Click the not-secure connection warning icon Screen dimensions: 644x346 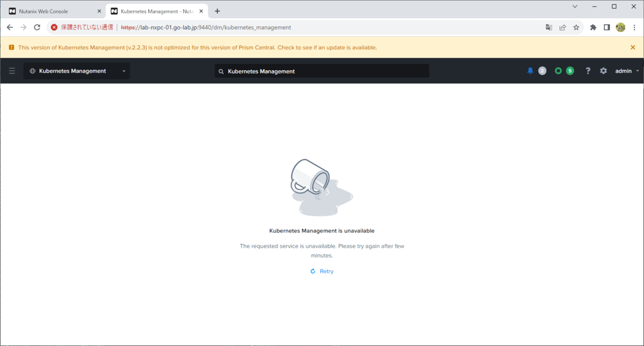(54, 27)
